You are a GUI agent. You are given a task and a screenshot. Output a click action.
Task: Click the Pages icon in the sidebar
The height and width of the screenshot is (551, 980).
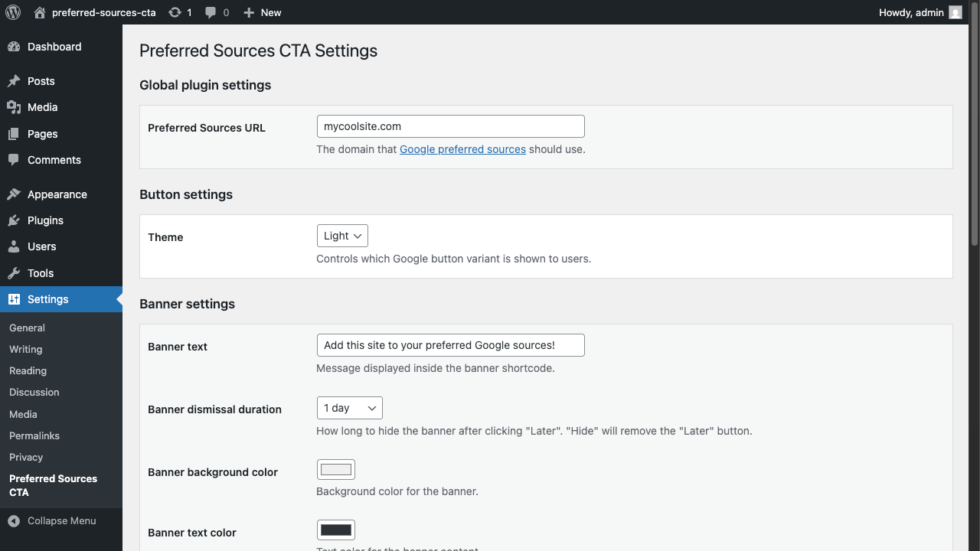pos(15,133)
